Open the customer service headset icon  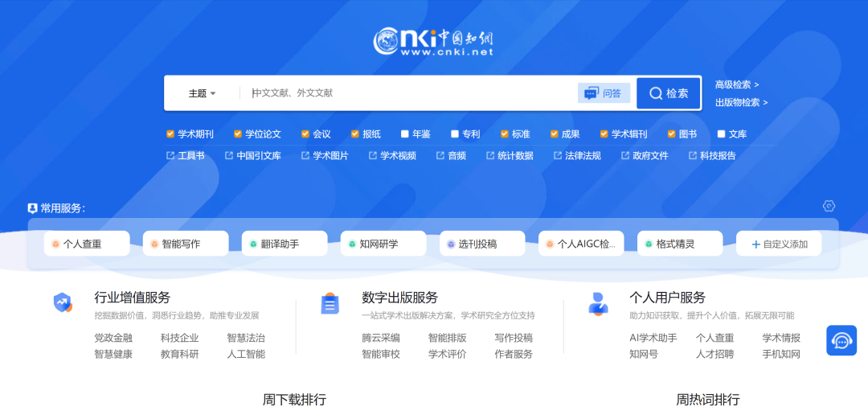[841, 340]
